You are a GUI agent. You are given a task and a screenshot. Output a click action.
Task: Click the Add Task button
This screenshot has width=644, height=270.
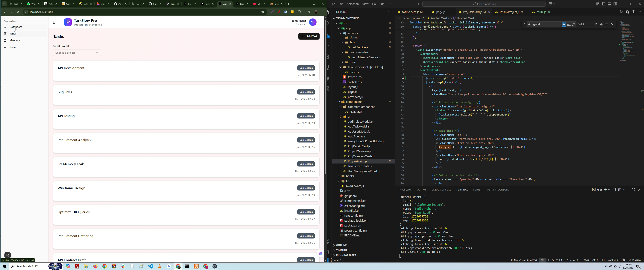[309, 36]
